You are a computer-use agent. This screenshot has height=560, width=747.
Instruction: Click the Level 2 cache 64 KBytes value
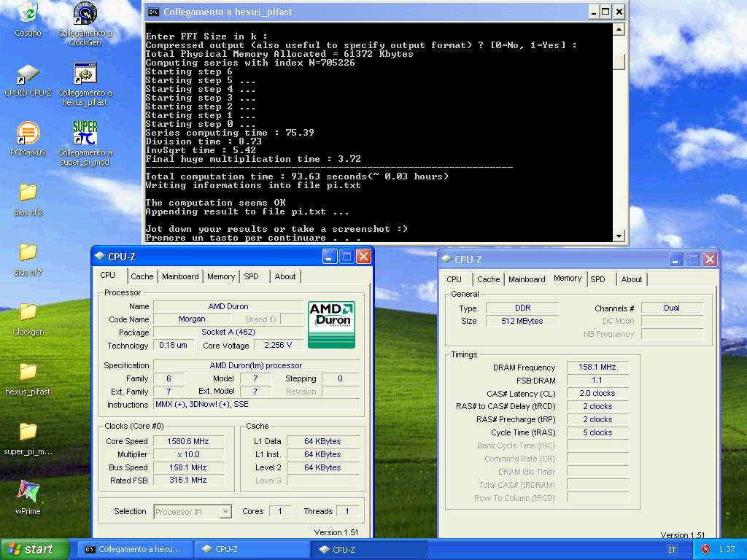pyautogui.click(x=322, y=467)
